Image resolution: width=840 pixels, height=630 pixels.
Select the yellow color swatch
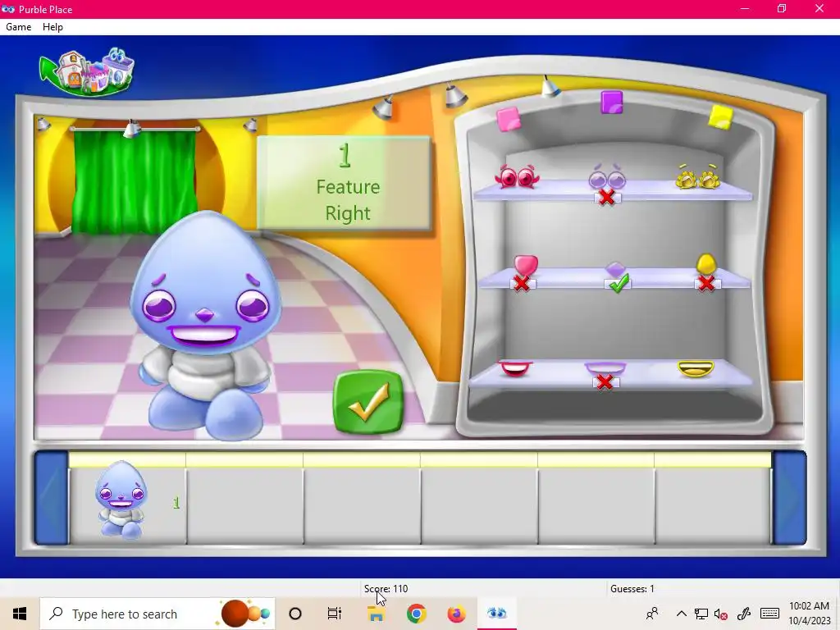(720, 116)
